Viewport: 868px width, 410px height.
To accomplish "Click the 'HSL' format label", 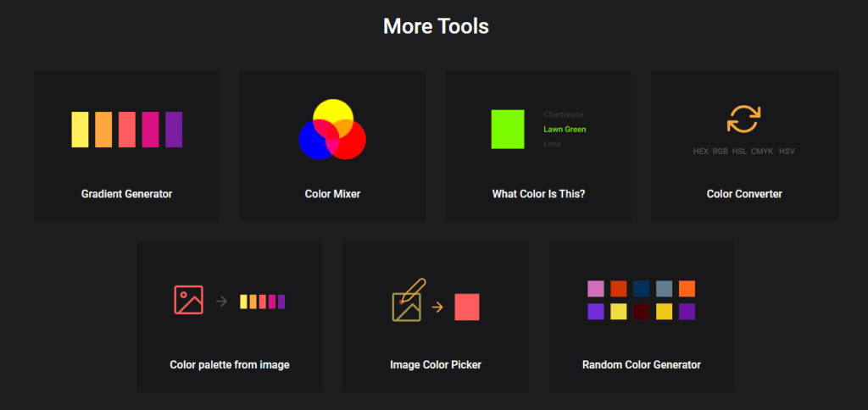I will pos(739,151).
